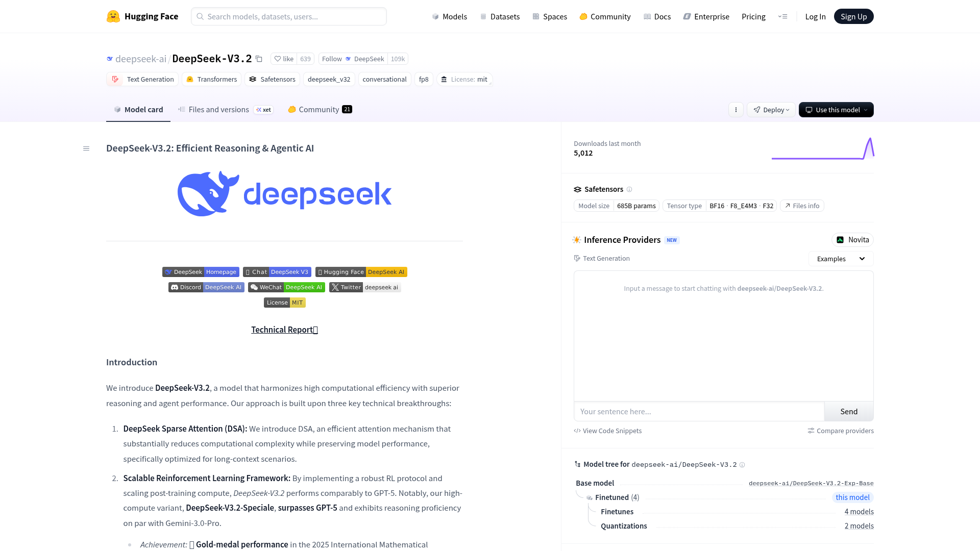Click the Hugging Face emoji logo
The image size is (980, 551).
[111, 16]
